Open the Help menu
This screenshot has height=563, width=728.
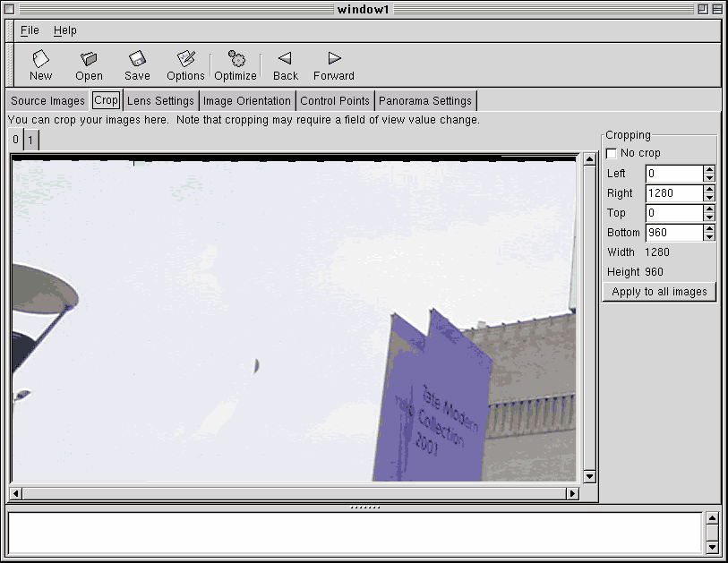pos(64,30)
